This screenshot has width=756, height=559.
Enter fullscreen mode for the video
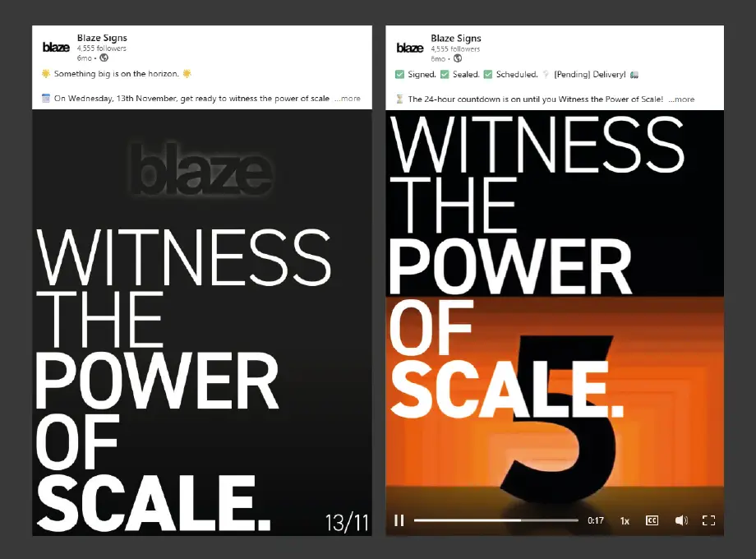708,520
